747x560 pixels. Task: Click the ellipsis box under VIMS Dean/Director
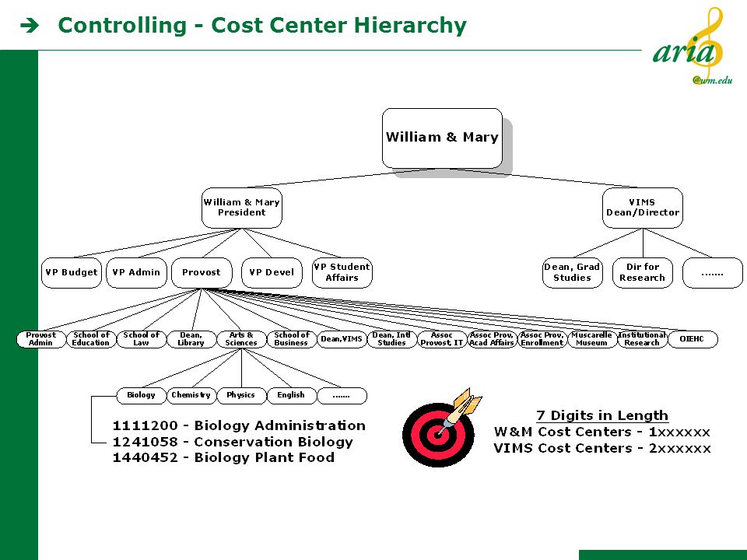[713, 273]
